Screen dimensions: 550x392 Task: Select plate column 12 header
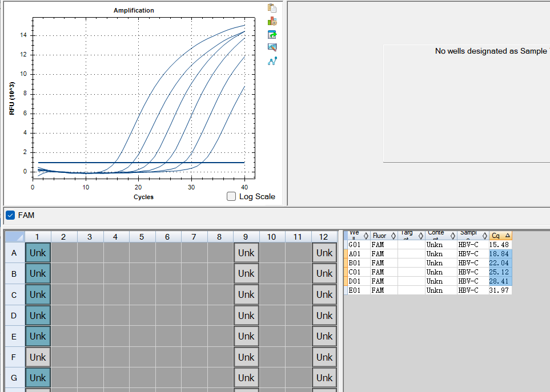coord(324,237)
